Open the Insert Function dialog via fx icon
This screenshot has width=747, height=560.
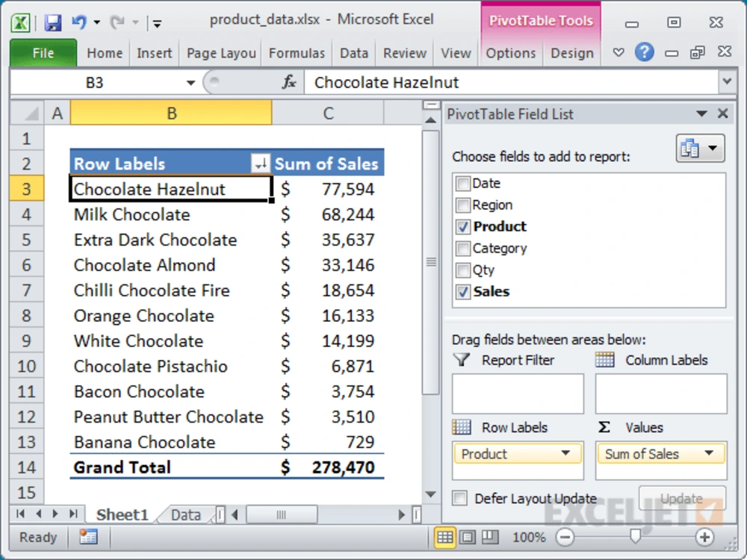288,82
